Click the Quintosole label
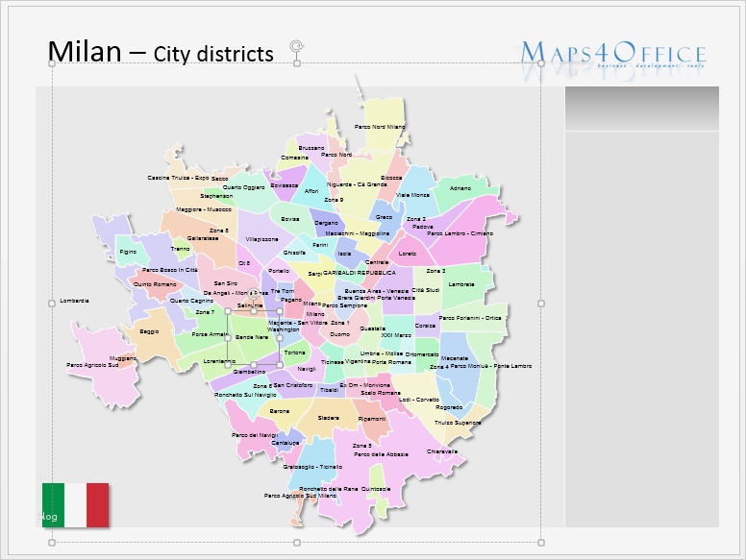Image resolution: width=746 pixels, height=560 pixels. click(x=376, y=489)
